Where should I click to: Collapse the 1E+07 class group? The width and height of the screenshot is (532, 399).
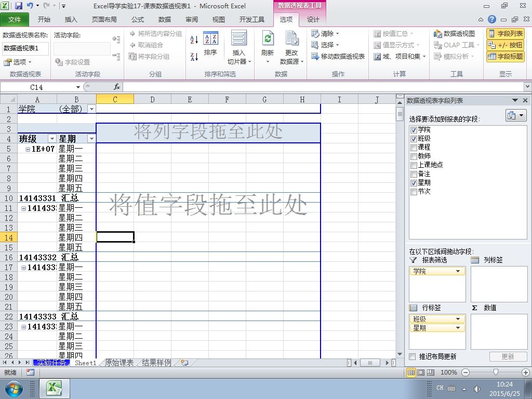pos(29,149)
